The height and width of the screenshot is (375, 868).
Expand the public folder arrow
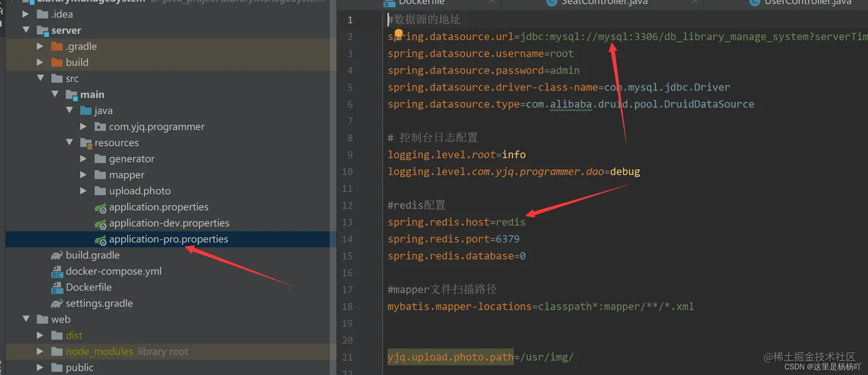(x=40, y=368)
